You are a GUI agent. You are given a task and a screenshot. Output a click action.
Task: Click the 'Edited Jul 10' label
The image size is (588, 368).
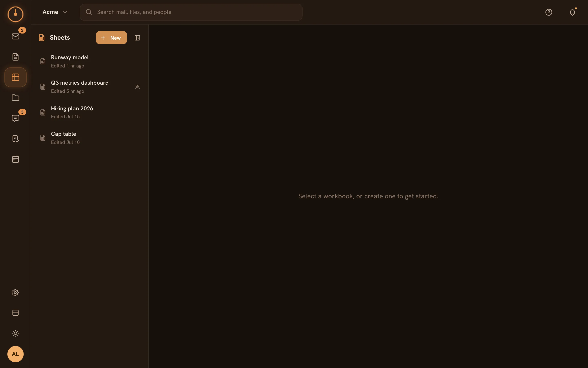(x=65, y=142)
